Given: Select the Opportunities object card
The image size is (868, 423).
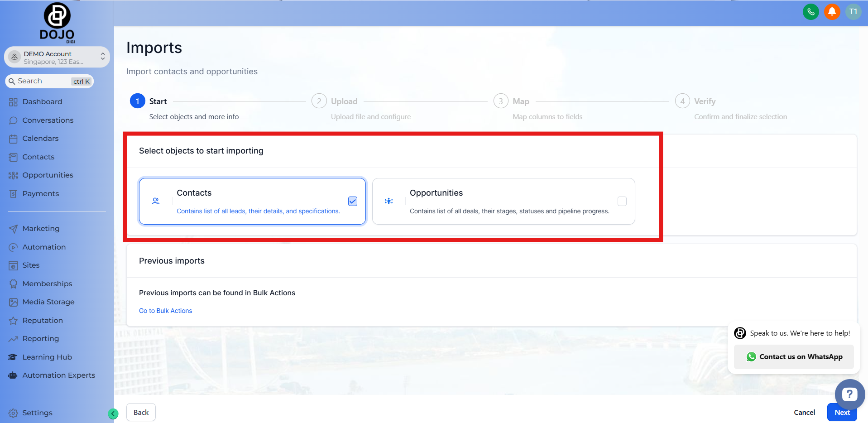Looking at the screenshot, I should pos(504,201).
